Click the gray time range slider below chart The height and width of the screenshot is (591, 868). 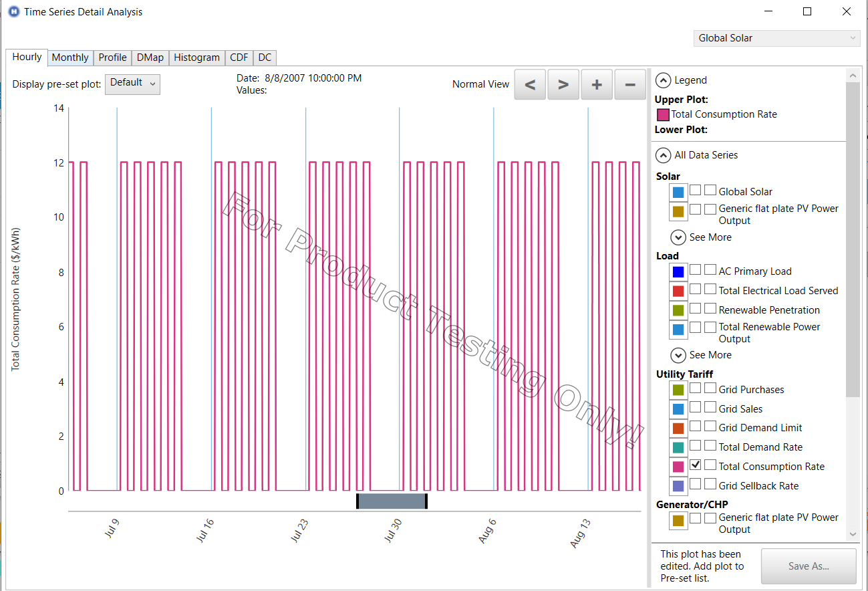(x=392, y=501)
